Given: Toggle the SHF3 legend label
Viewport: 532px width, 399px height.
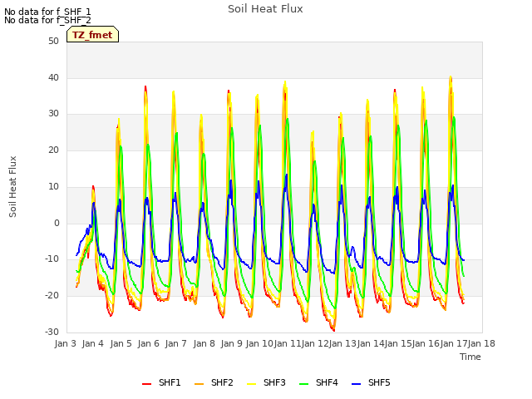Looking at the screenshot, I should tap(274, 382).
